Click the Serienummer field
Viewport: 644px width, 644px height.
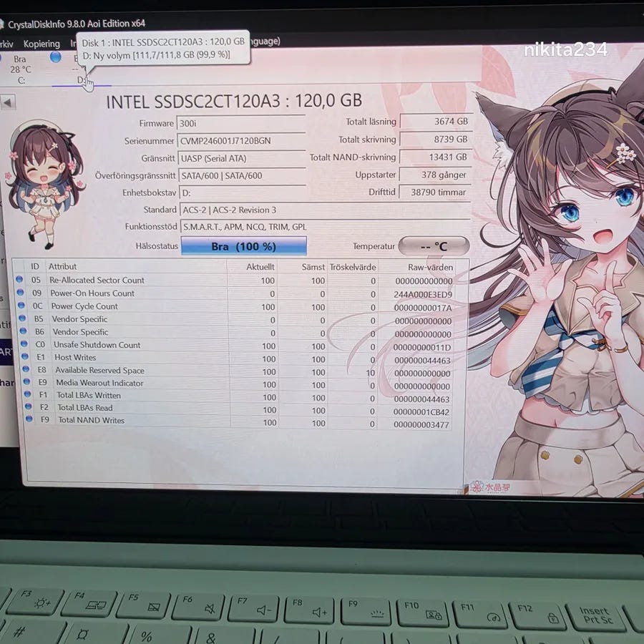tap(242, 141)
